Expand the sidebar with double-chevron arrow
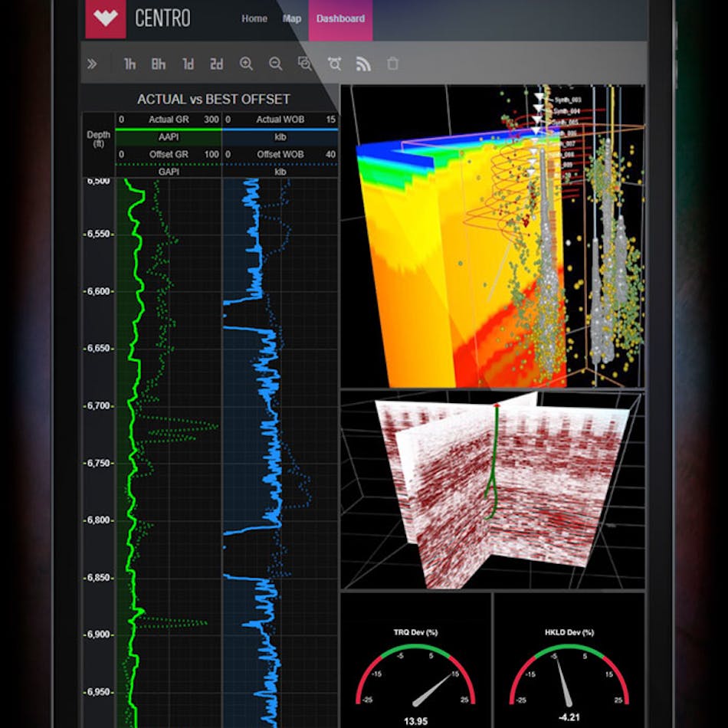728x728 pixels. tap(92, 64)
